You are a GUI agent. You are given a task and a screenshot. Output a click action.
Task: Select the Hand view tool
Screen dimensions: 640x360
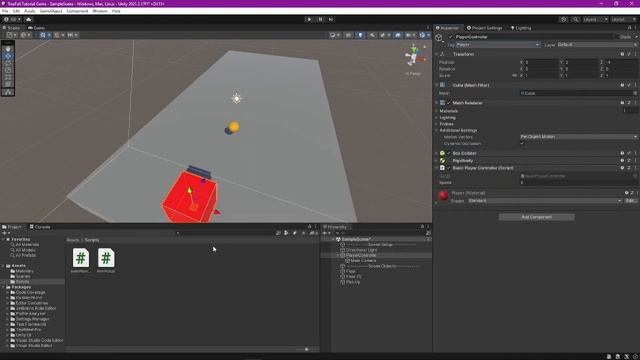pos(8,49)
